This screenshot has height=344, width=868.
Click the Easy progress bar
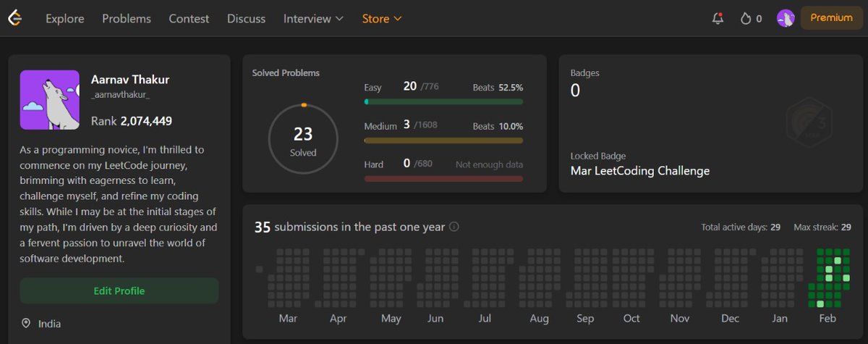pos(443,102)
